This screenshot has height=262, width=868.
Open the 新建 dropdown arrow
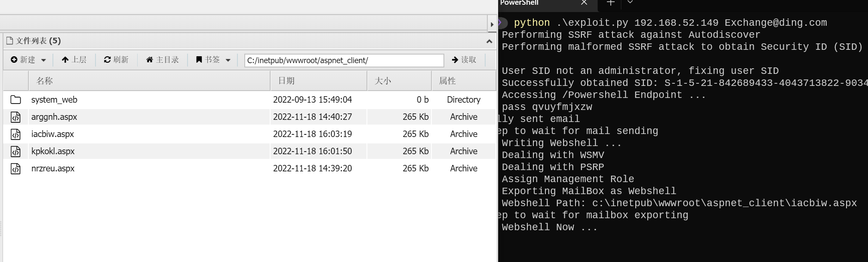[43, 60]
